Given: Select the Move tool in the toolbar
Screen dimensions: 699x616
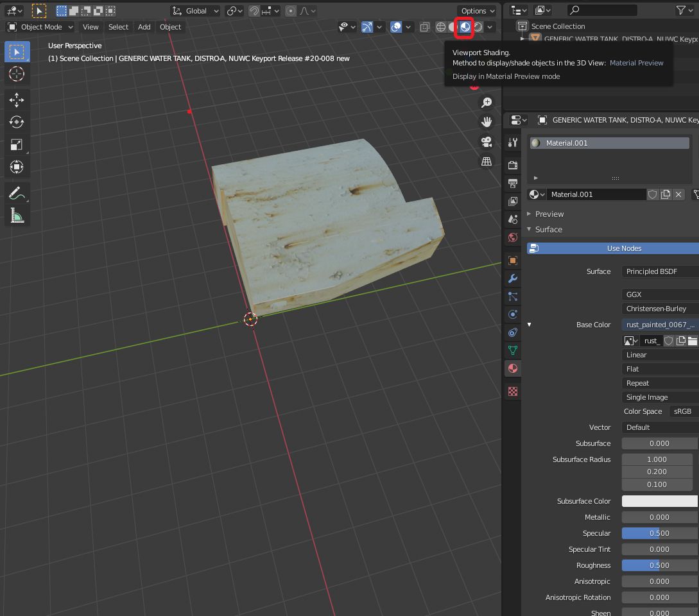Looking at the screenshot, I should click(17, 99).
